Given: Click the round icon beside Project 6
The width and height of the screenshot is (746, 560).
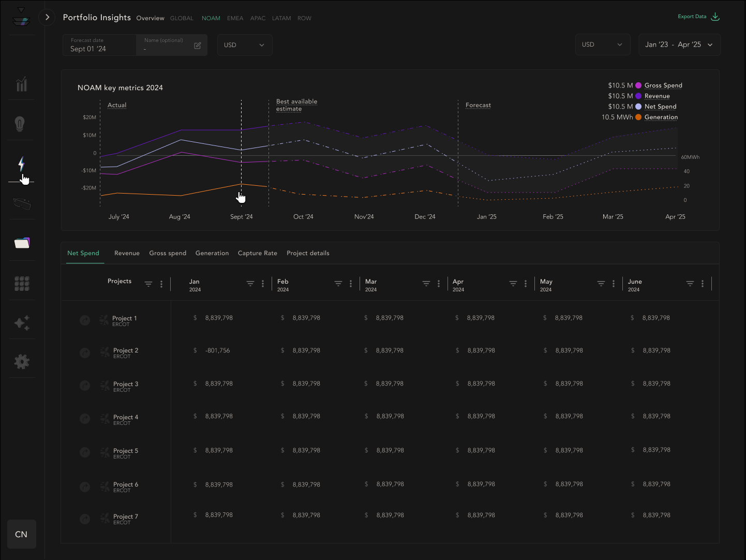Looking at the screenshot, I should coord(85,487).
